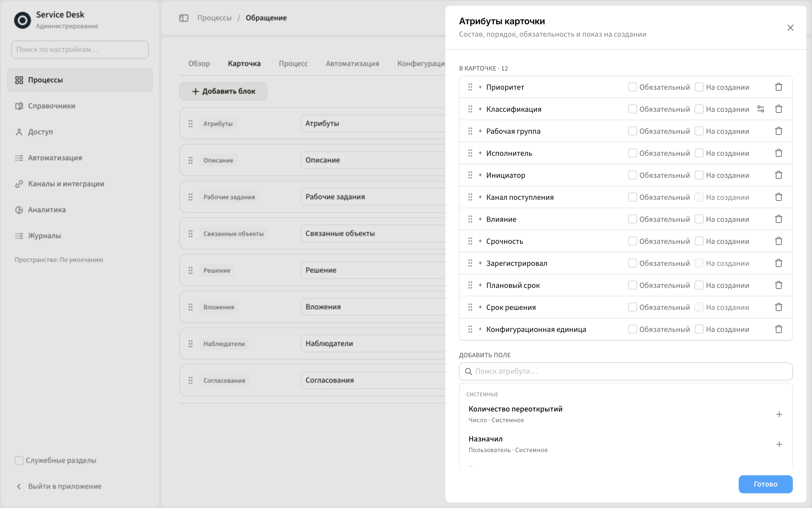This screenshot has width=812, height=508.
Task: Open the Автоматизация tab
Action: point(352,63)
